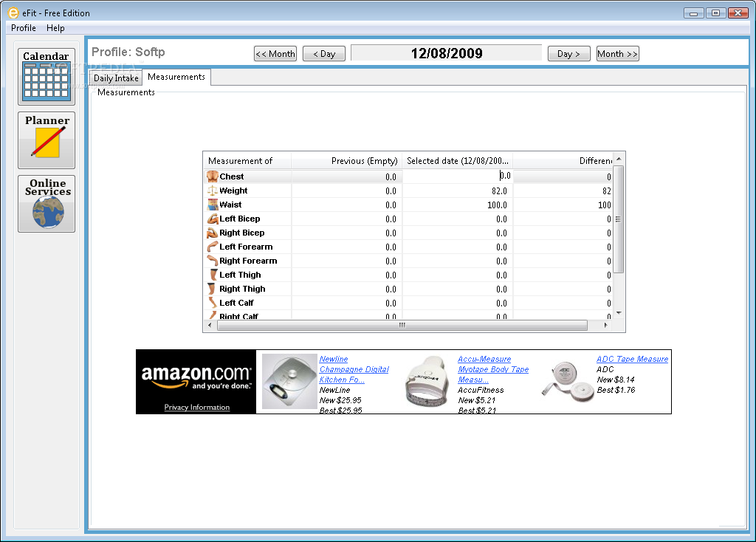Click the Left Forearm icon
This screenshot has height=542, width=756.
tap(212, 247)
